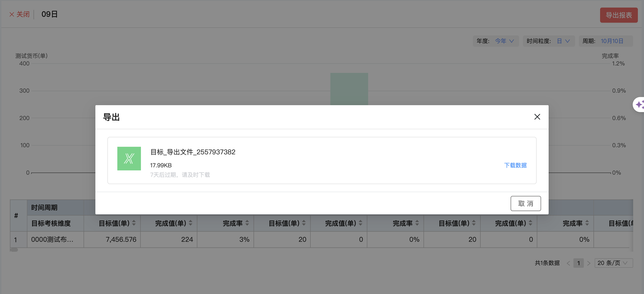Sort by third 完成值(单) column arrows

(x=530, y=223)
